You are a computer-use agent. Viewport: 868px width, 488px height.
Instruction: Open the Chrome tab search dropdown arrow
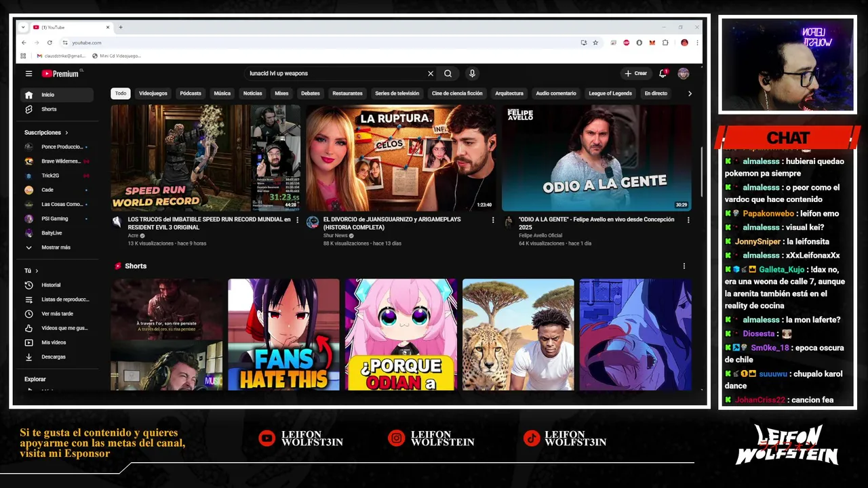tap(23, 27)
